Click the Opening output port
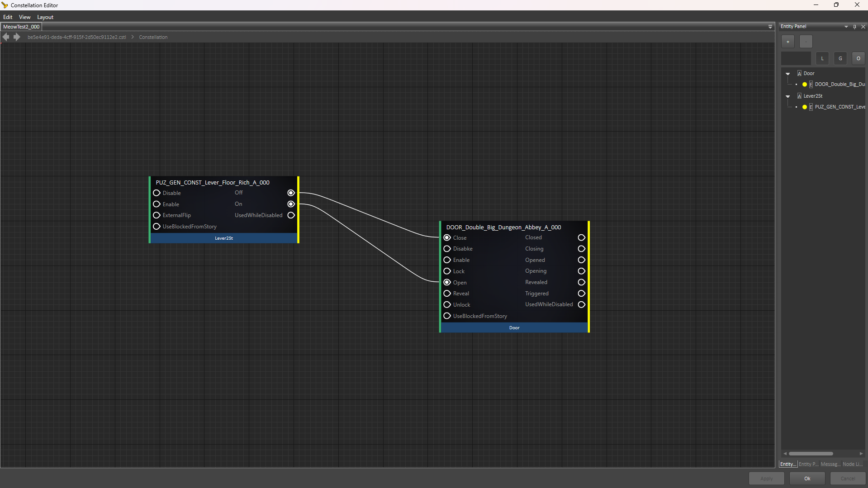 (x=582, y=271)
